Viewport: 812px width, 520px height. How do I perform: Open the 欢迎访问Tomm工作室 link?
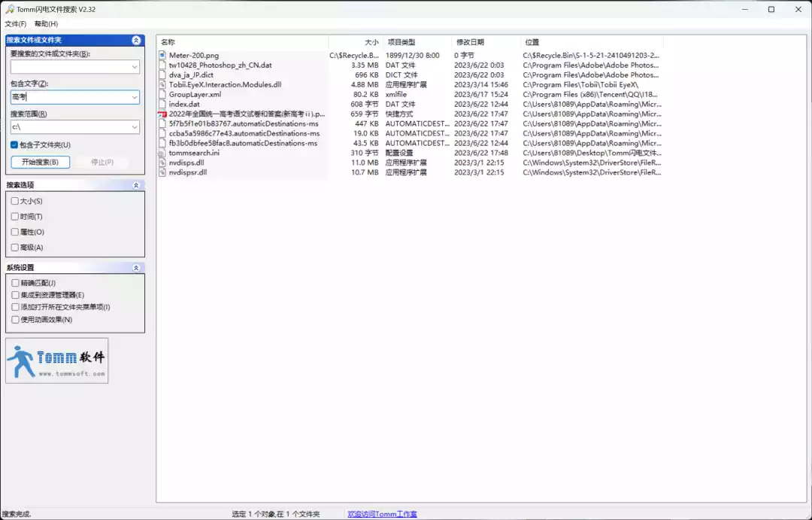click(x=382, y=514)
